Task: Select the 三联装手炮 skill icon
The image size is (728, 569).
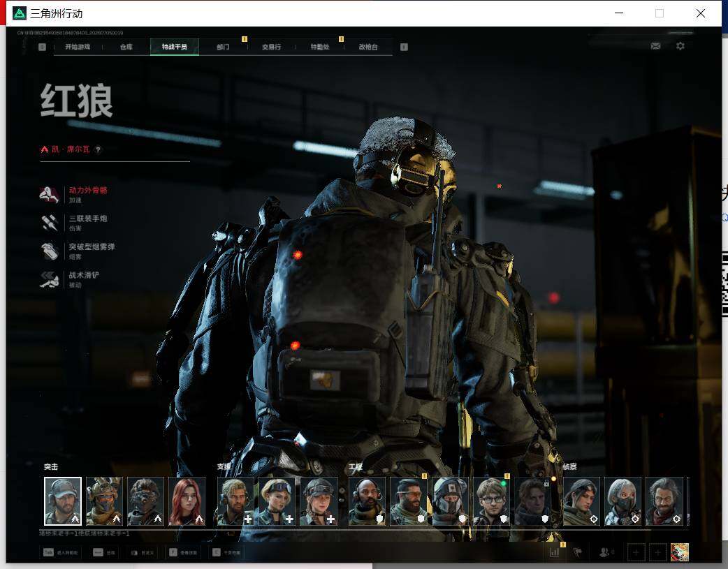Action: pyautogui.click(x=49, y=223)
